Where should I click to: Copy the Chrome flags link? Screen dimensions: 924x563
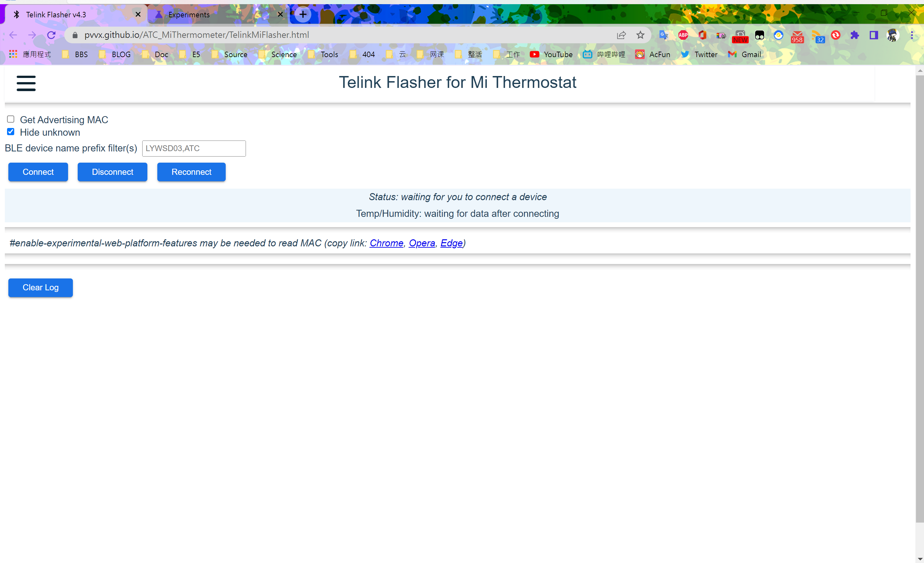pyautogui.click(x=386, y=243)
